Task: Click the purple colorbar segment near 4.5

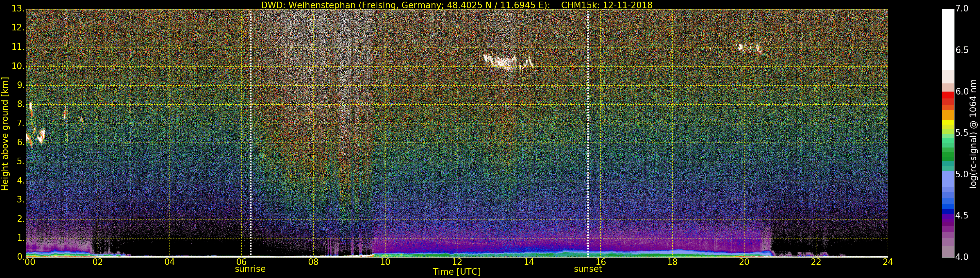Action: 948,218
